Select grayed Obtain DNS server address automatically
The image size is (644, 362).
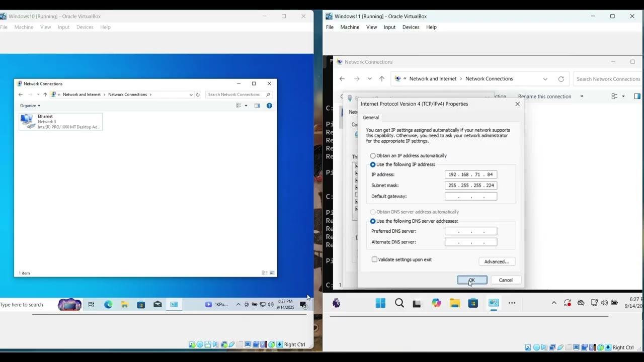(x=373, y=212)
